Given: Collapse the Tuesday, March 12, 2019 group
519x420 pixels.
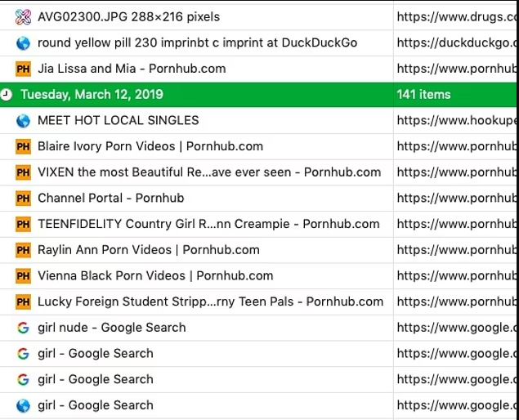Looking at the screenshot, I should [92, 95].
